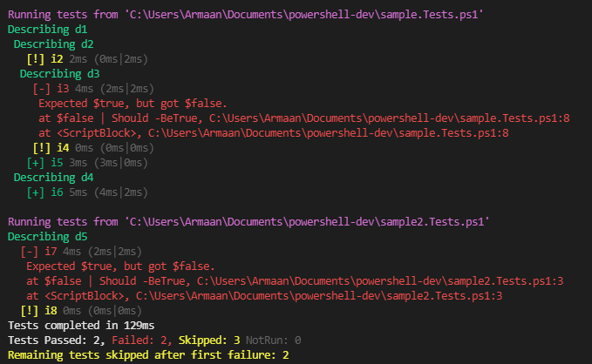
Task: Click the skipped test i8 result line
Action: pos(81,311)
